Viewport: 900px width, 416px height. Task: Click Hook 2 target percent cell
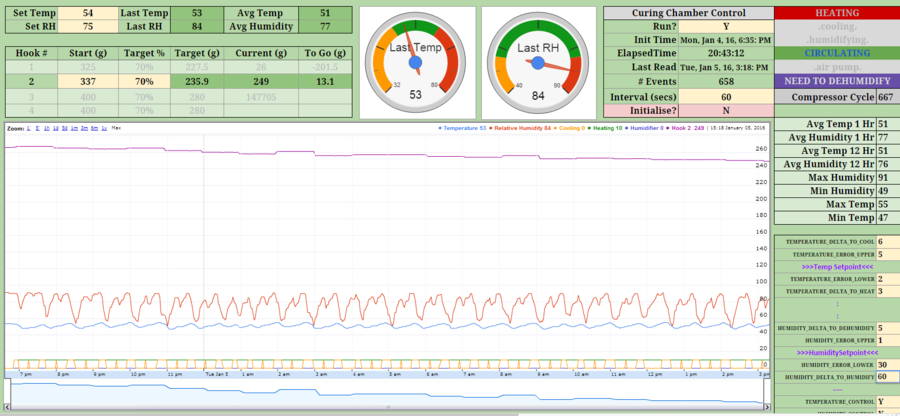(x=144, y=81)
